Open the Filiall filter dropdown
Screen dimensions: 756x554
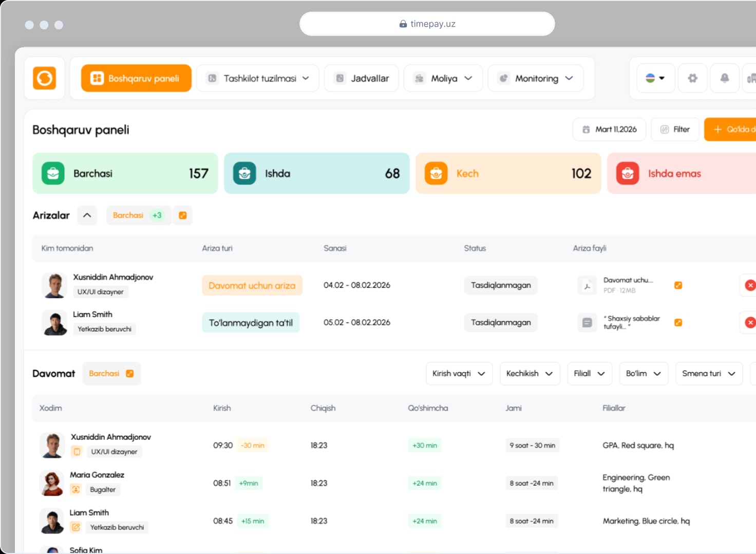point(590,374)
